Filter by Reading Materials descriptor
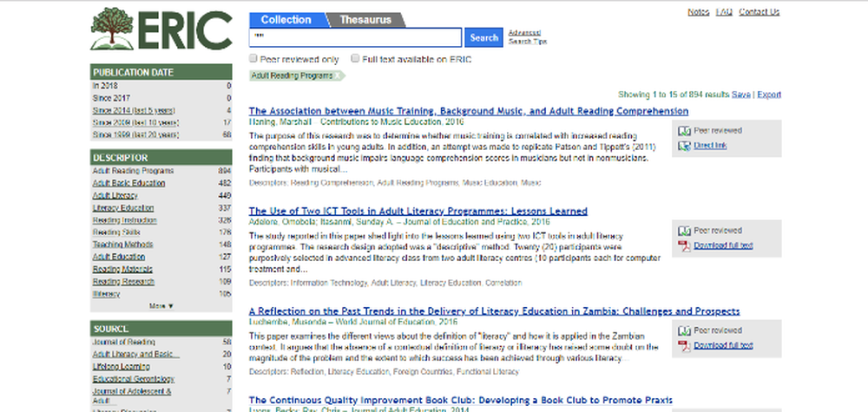Viewport: 868px width, 412px height. coord(122,270)
